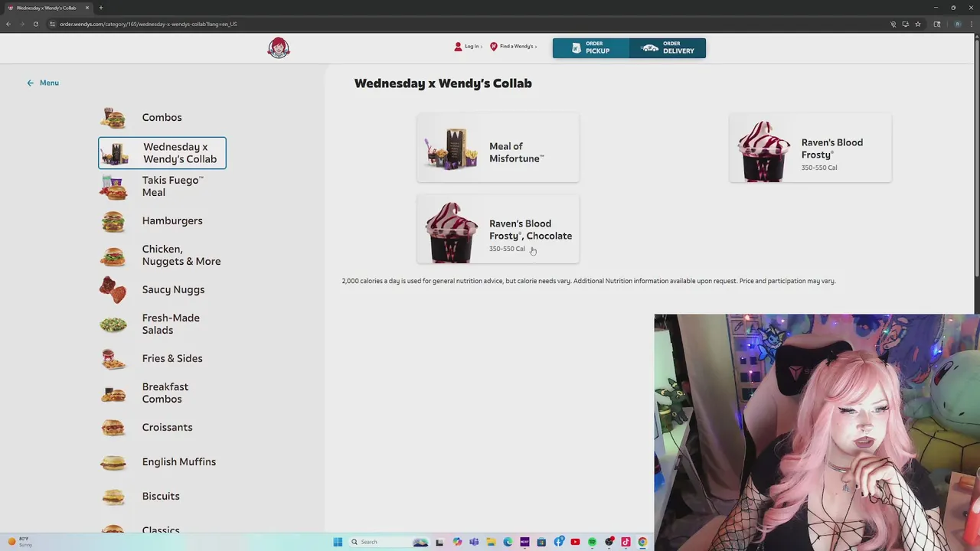Click the Meal of Misfortune product image

(452, 148)
